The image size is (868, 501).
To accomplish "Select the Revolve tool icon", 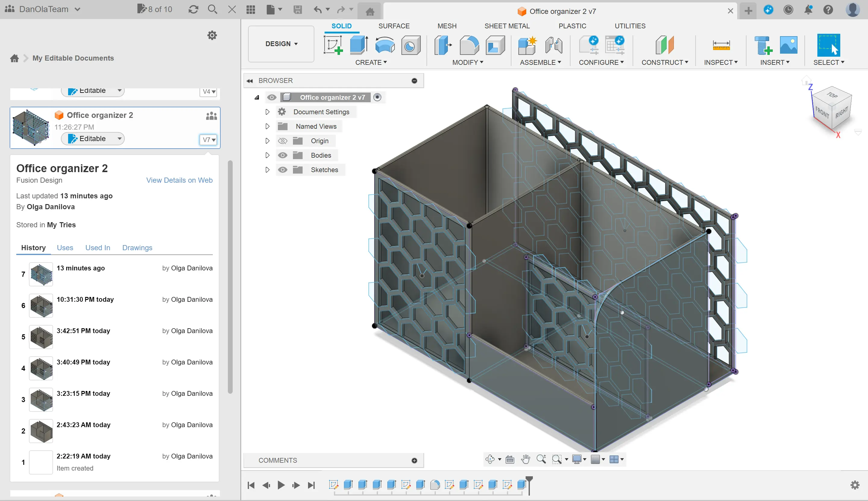I will [x=385, y=45].
